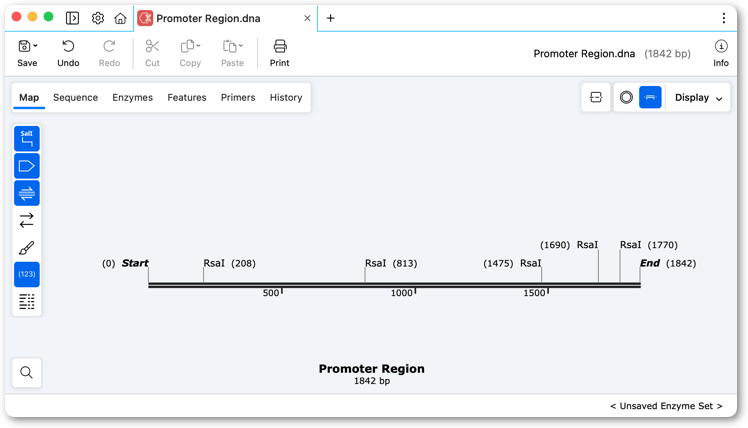This screenshot has height=428, width=748.
Task: Open the Paste options dropdown
Action: click(241, 46)
